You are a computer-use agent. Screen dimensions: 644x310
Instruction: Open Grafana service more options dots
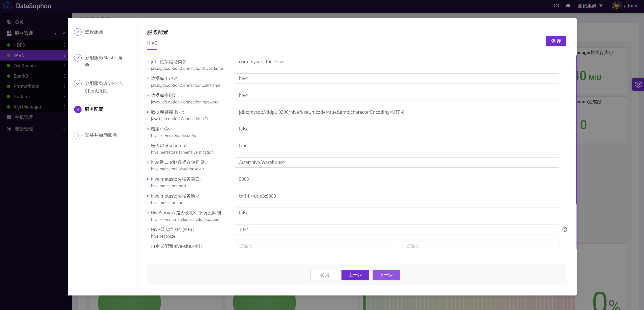point(64,96)
